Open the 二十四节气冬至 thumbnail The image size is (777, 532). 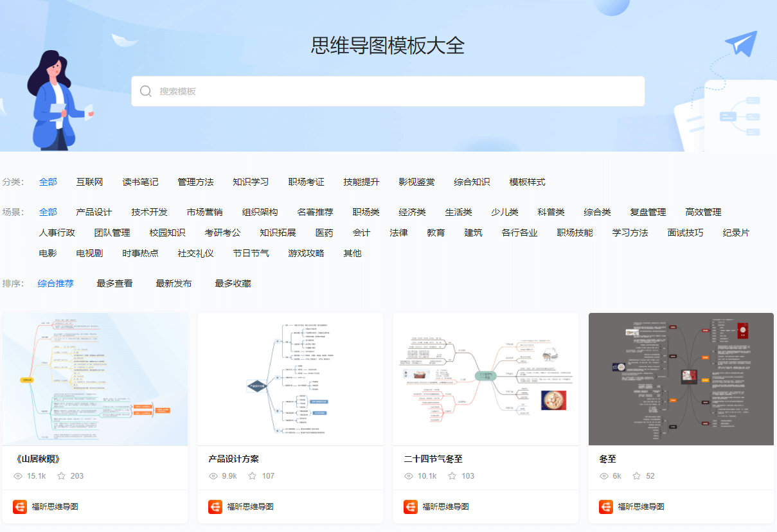point(486,379)
